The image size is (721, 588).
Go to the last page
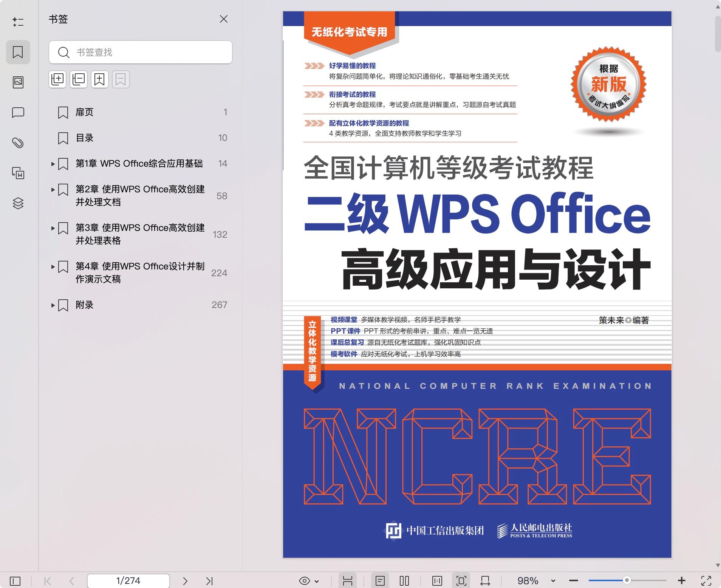tap(209, 581)
